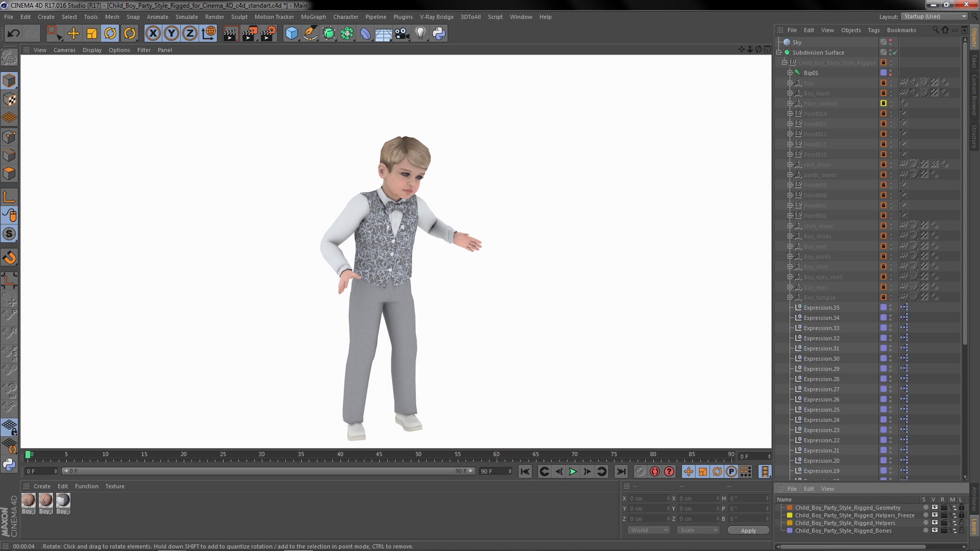
Task: Open Object Manager Tags menu
Action: 874,30
